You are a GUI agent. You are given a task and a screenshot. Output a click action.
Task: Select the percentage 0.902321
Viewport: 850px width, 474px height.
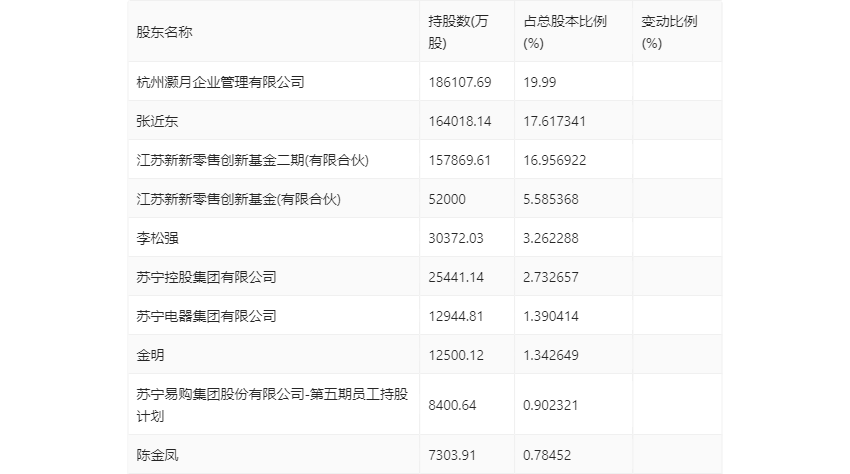click(x=551, y=405)
